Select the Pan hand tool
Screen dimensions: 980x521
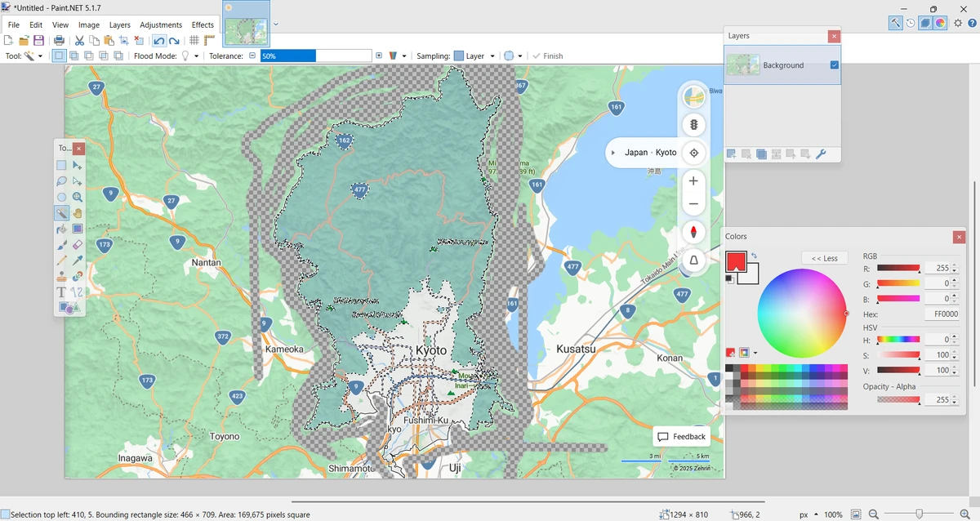coord(77,213)
